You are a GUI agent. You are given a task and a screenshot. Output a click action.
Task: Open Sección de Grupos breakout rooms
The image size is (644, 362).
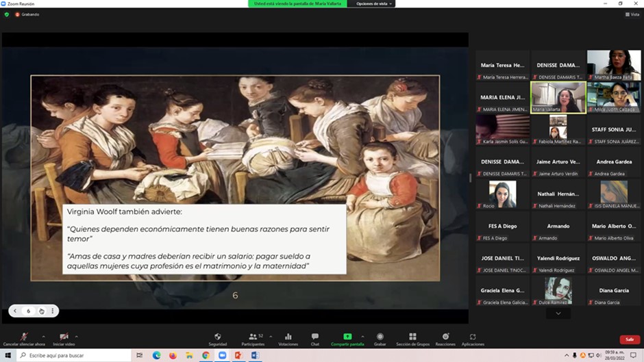[412, 339]
